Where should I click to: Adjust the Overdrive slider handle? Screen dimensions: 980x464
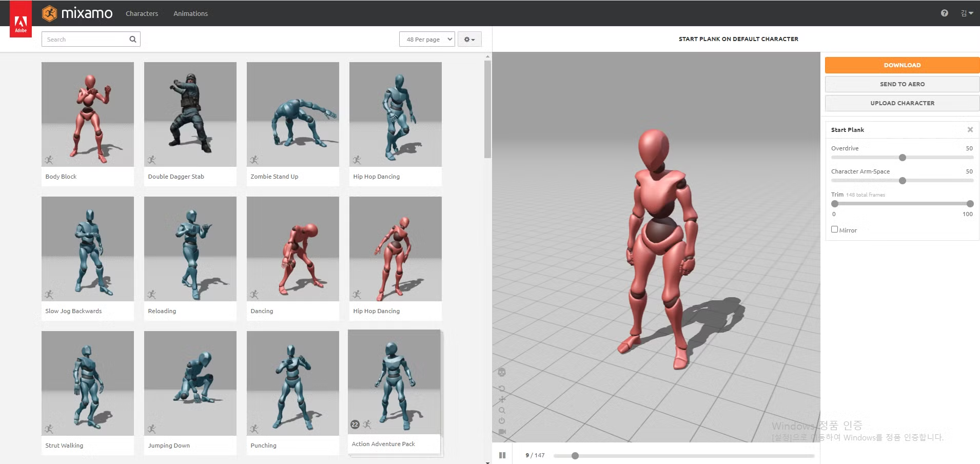tap(903, 158)
